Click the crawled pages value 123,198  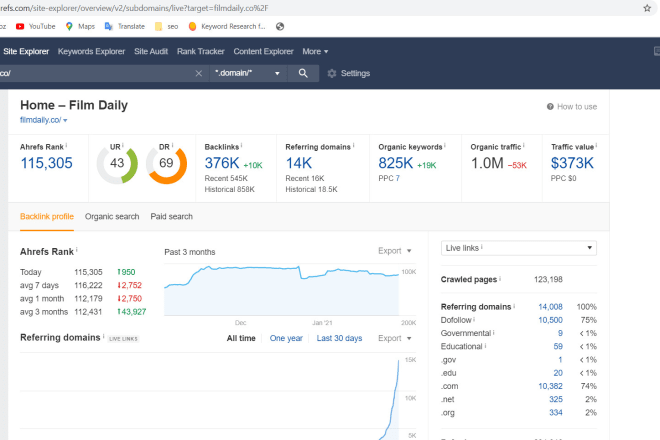548,280
